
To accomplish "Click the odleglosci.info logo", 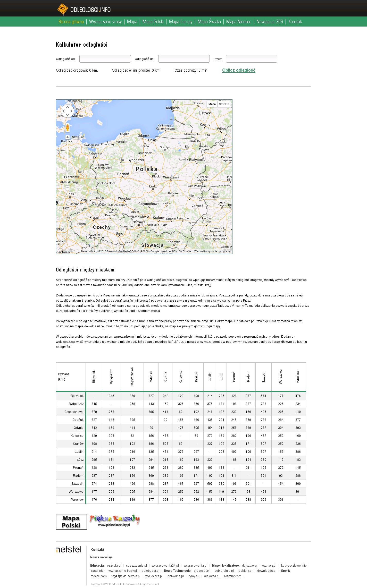I will [x=84, y=10].
